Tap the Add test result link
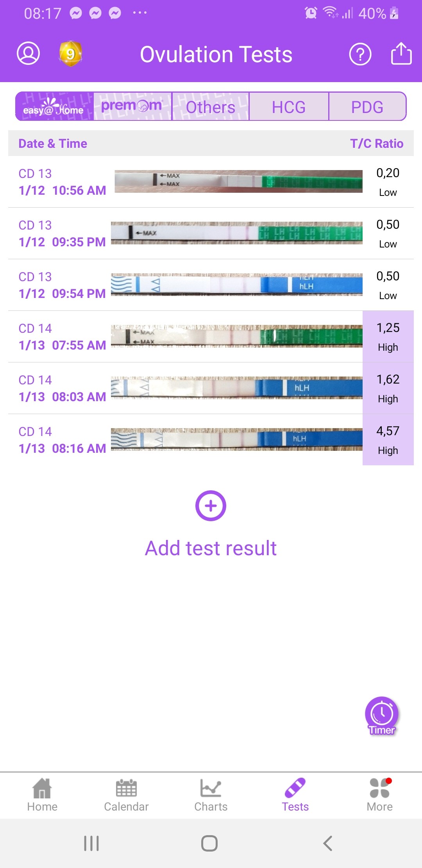This screenshot has height=868, width=422. click(211, 547)
